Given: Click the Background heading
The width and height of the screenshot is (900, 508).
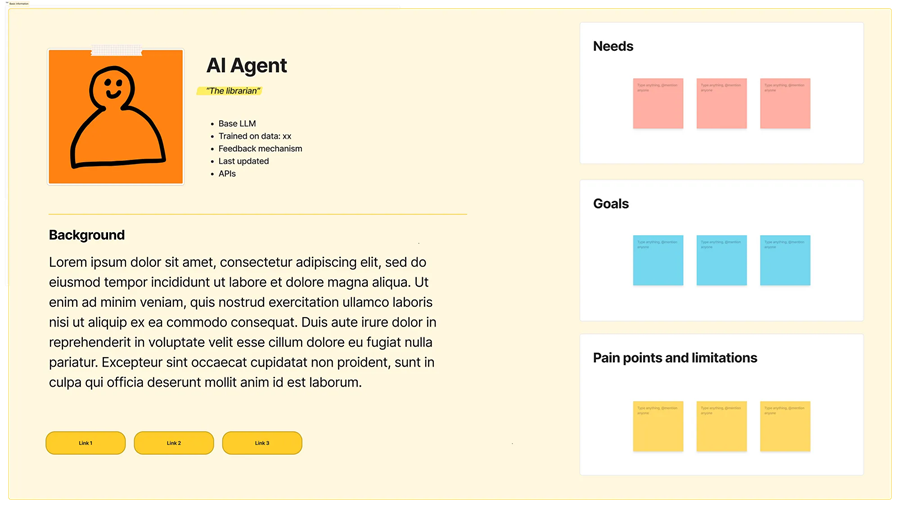Looking at the screenshot, I should 87,235.
